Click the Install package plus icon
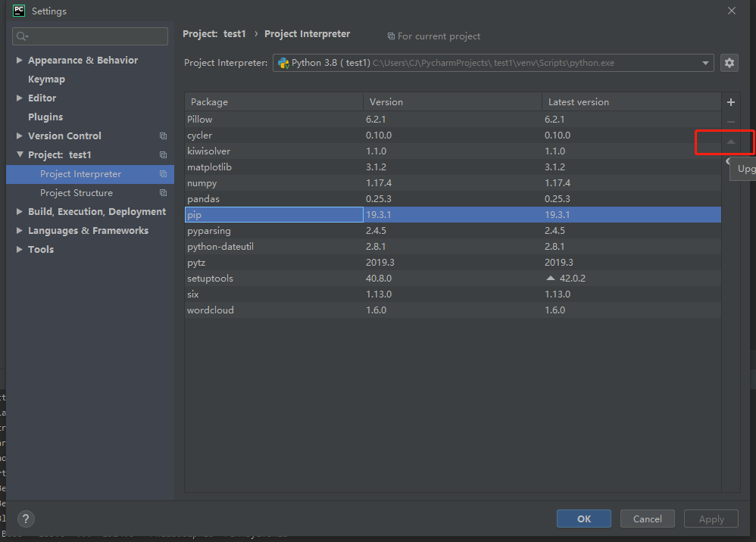 point(731,102)
